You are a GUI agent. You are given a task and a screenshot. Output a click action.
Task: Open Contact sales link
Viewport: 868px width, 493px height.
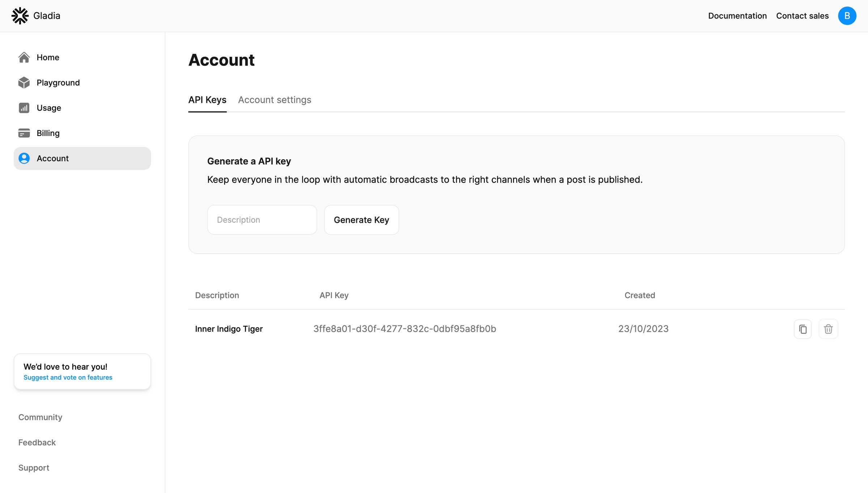click(802, 16)
